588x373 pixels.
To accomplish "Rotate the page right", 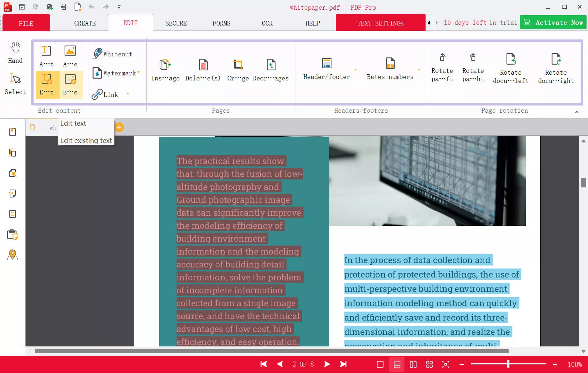I will tap(473, 67).
